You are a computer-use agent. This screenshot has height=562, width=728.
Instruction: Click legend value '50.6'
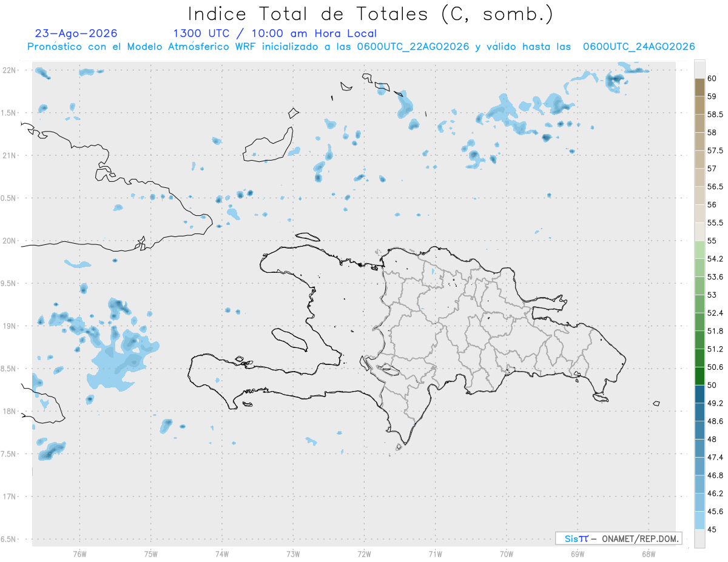[715, 367]
